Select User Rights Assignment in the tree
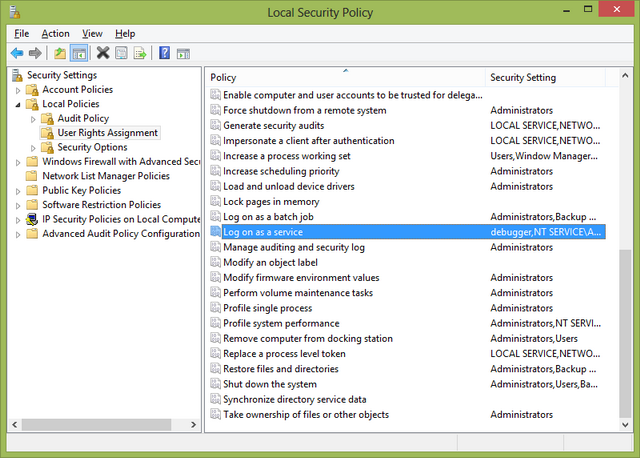The height and width of the screenshot is (458, 640). (107, 133)
